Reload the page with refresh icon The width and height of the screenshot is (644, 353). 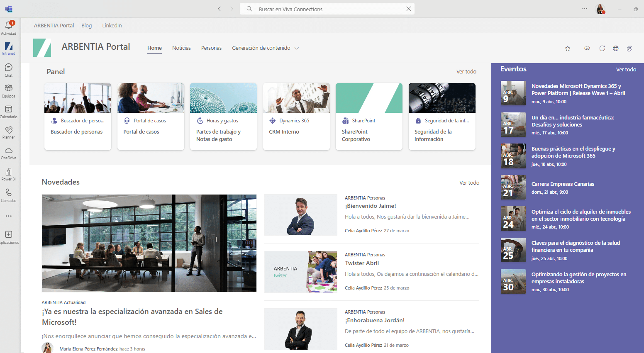pos(602,49)
